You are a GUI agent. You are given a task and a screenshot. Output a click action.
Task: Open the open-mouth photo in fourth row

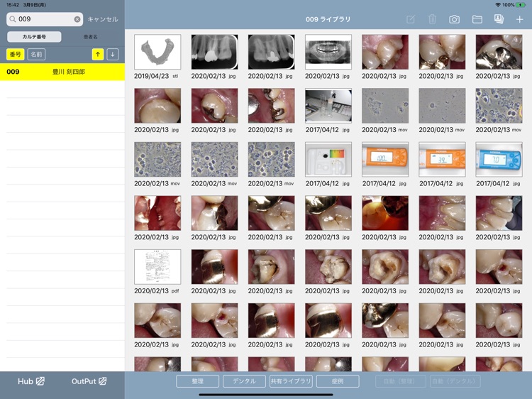pos(157,213)
